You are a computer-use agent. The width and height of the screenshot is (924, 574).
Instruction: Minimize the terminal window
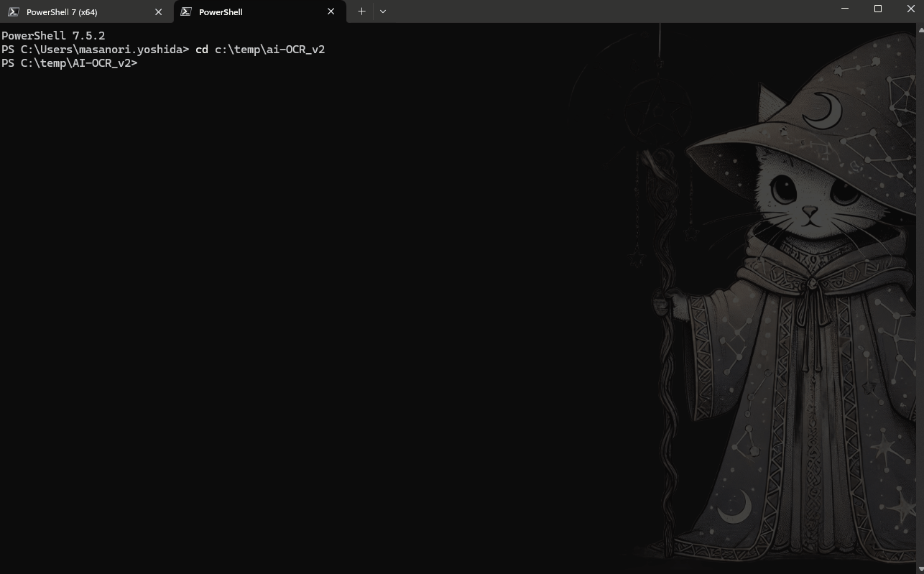844,9
